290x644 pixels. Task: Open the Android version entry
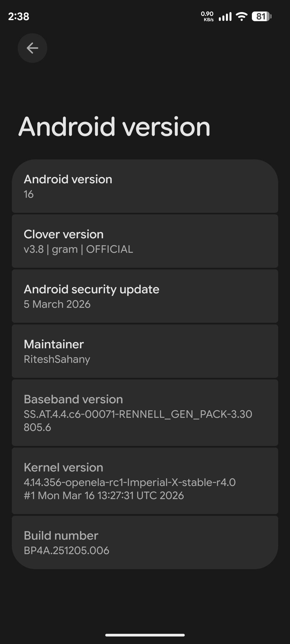coord(145,186)
